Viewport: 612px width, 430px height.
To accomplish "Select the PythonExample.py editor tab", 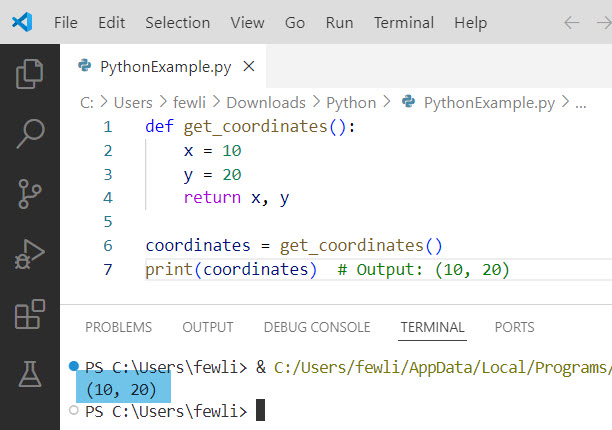I will (164, 66).
